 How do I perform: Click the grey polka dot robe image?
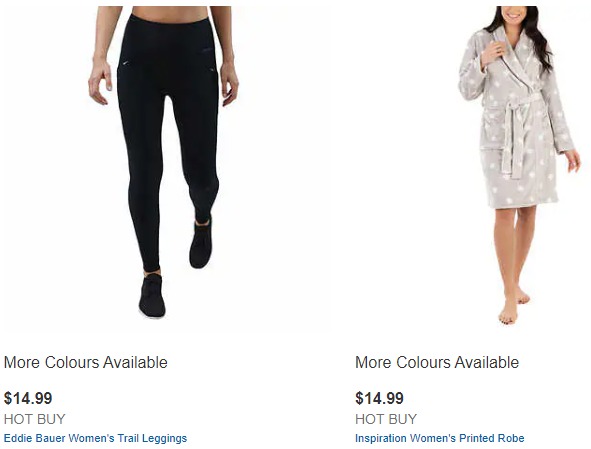click(520, 165)
